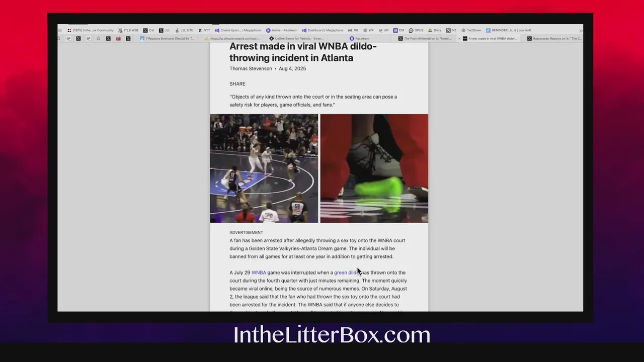Switch to The Post Millennial on X tab
This screenshot has width=644, height=362.
(425, 38)
